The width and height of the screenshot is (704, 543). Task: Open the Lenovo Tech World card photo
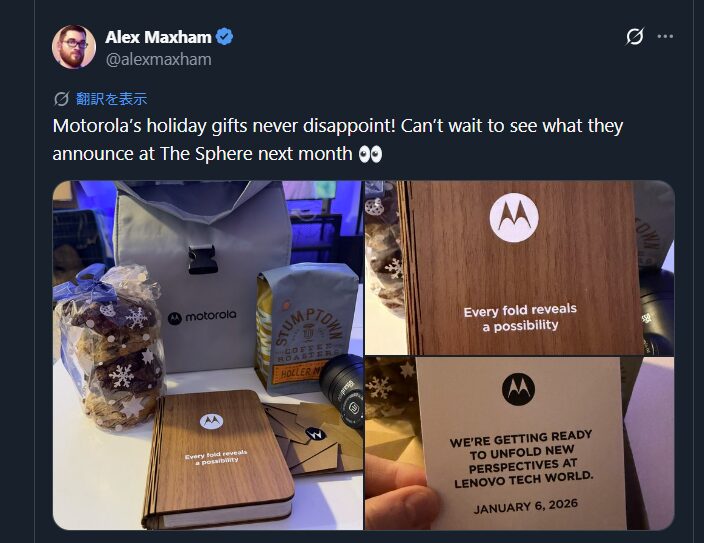point(519,444)
